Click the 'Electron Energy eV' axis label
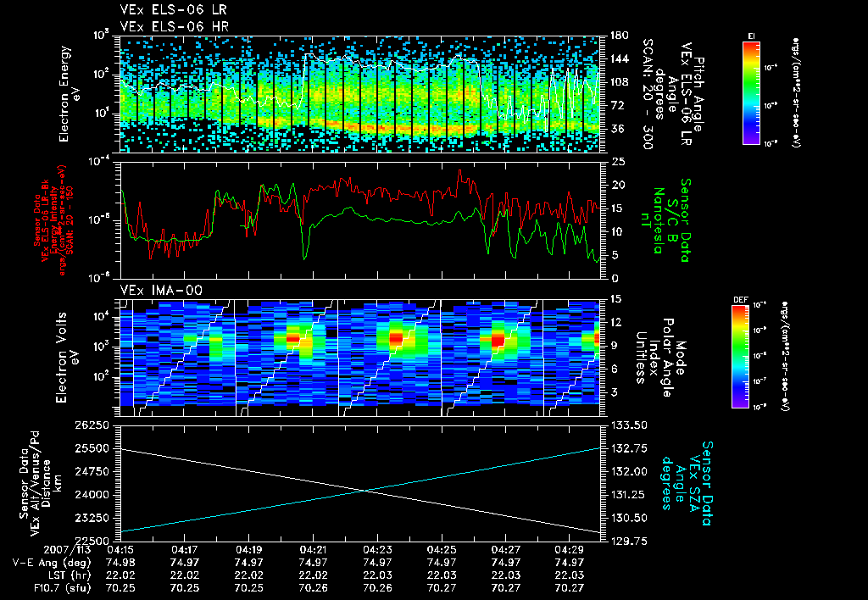Viewport: 868px width, 600px height. point(70,94)
